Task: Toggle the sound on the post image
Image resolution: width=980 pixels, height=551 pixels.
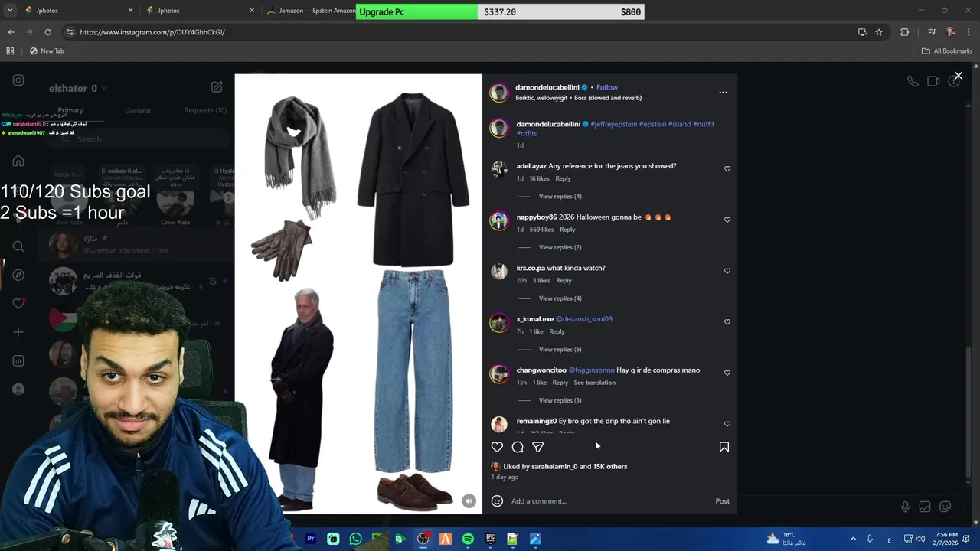Action: (x=469, y=501)
